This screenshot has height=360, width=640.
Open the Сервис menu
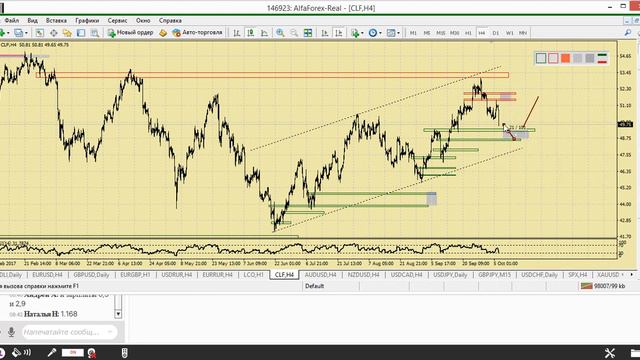pos(118,20)
